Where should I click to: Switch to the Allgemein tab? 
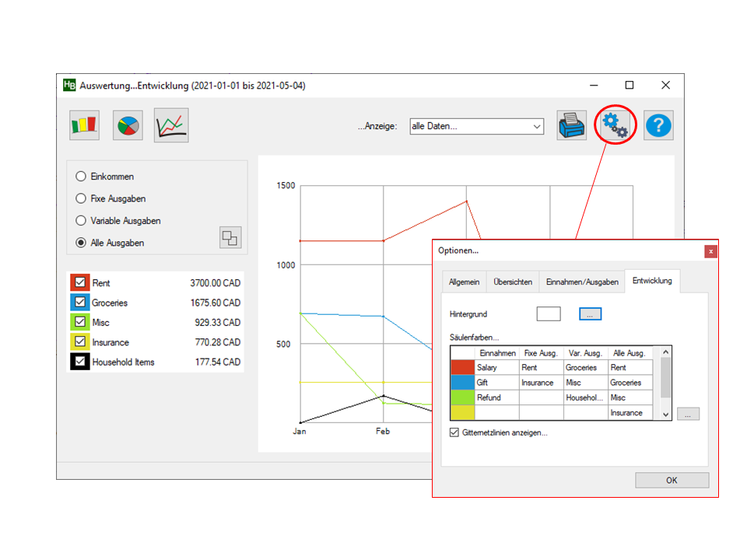coord(464,282)
